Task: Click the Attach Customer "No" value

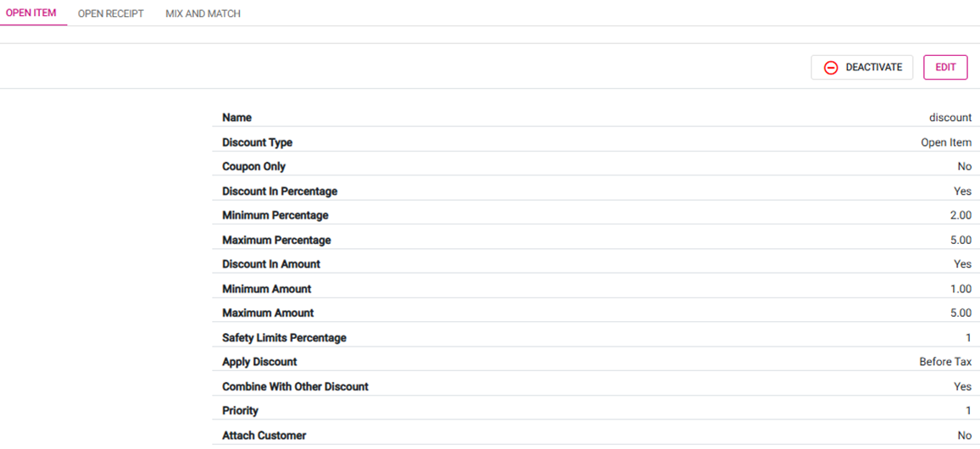Action: point(964,435)
